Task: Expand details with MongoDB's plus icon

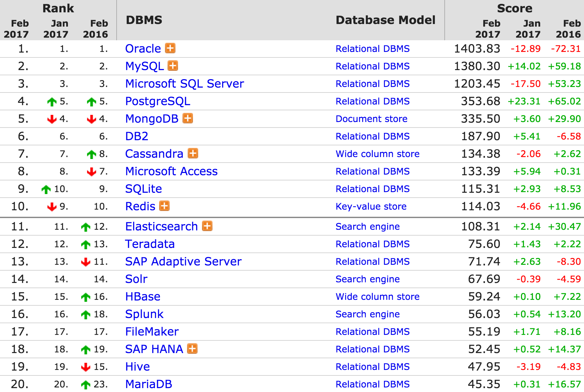Action: 188,118
